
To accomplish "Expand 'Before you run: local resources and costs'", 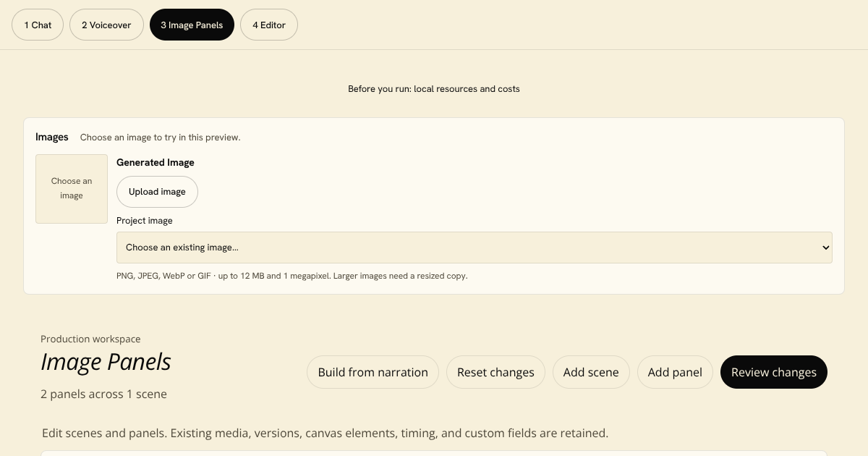I will [434, 89].
